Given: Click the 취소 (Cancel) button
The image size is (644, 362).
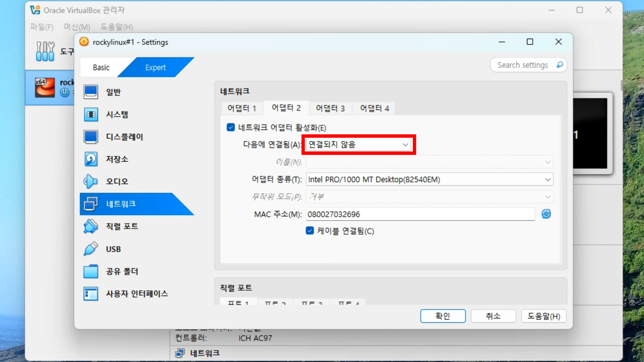Looking at the screenshot, I should click(493, 316).
